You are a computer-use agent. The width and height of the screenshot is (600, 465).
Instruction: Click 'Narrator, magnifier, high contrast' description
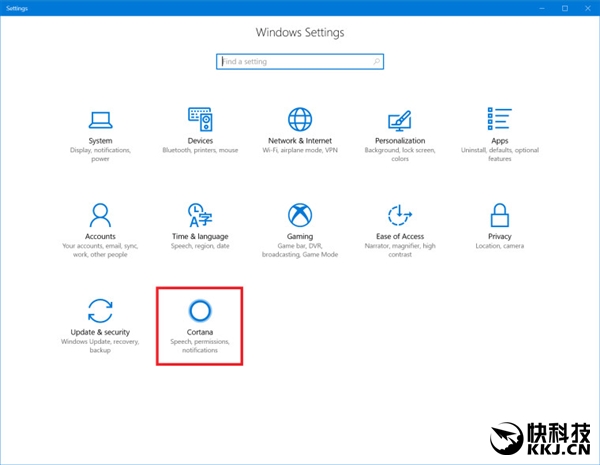[400, 250]
